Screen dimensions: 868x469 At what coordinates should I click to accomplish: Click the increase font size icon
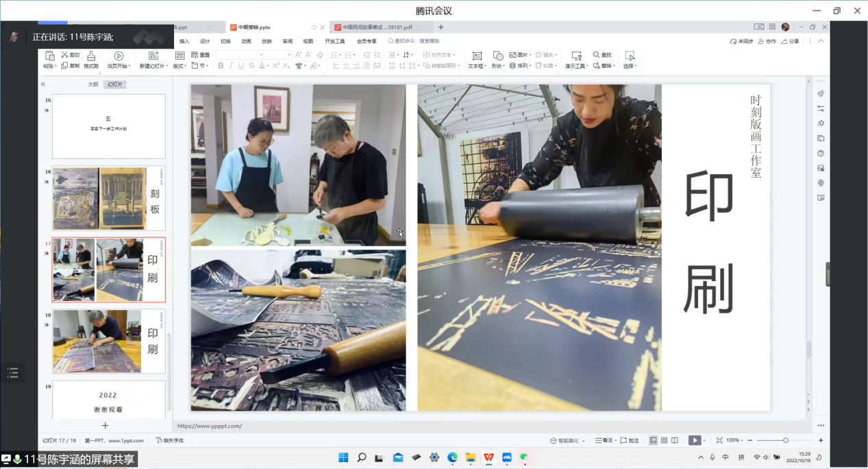coord(299,55)
